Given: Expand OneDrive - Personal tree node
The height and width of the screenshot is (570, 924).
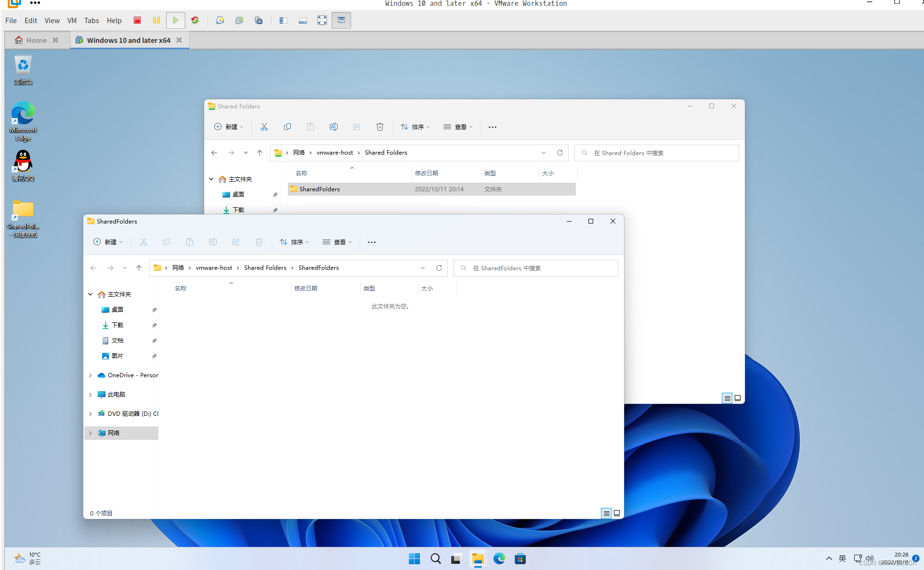Looking at the screenshot, I should click(90, 375).
